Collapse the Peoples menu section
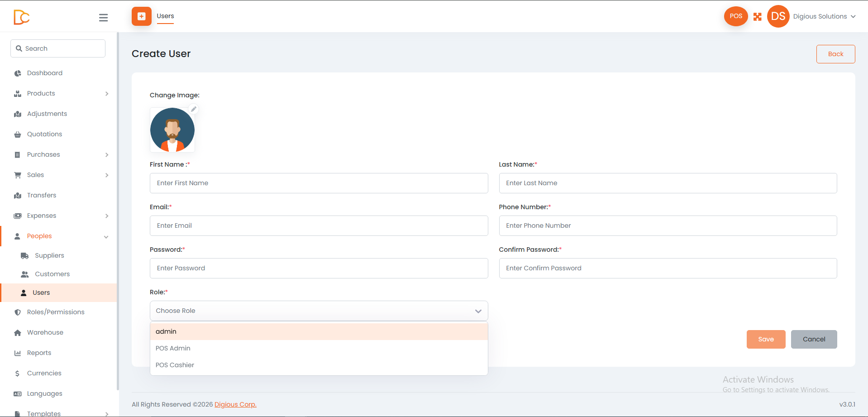The image size is (868, 417). (106, 237)
